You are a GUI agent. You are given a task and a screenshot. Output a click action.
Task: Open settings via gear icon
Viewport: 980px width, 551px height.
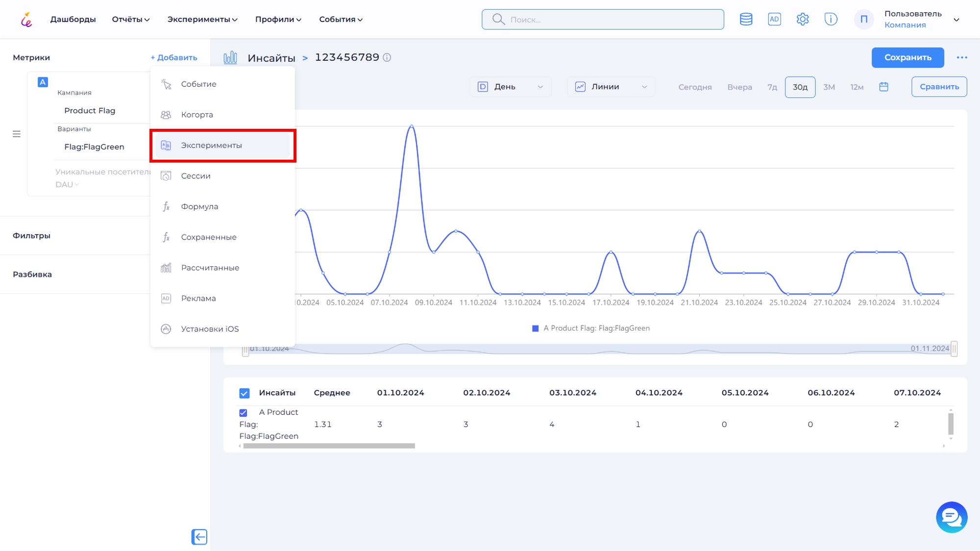click(x=802, y=19)
